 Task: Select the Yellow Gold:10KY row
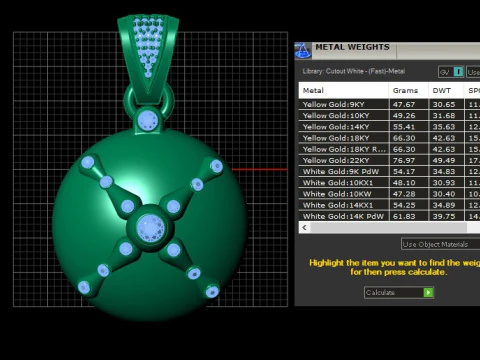coord(389,116)
